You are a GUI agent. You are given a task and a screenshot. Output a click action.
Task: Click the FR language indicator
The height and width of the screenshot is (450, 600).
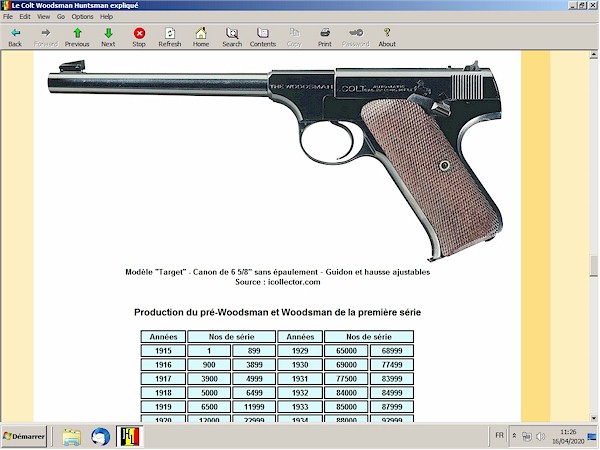tap(499, 435)
